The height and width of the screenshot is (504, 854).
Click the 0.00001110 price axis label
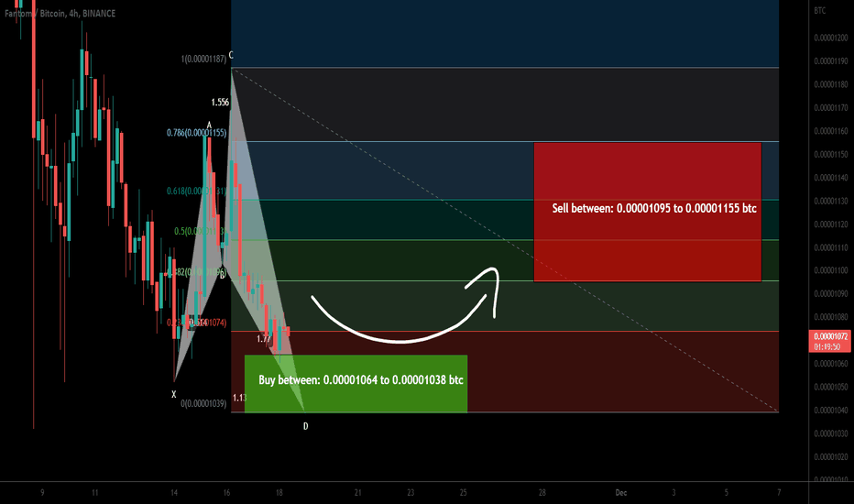pos(830,248)
